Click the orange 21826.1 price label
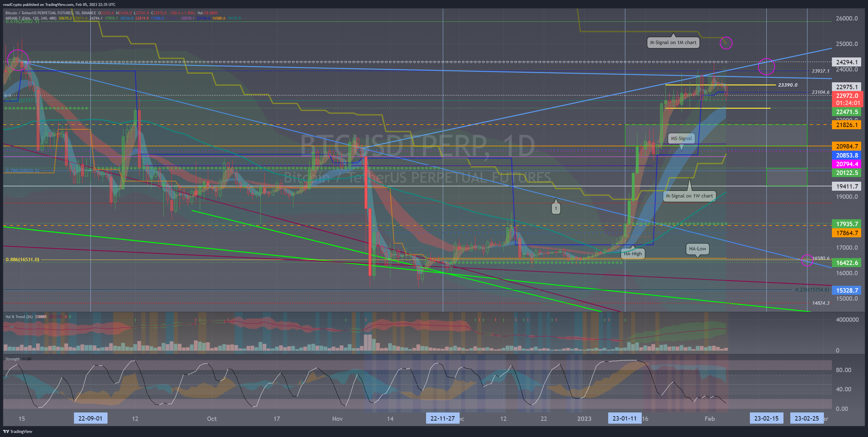This screenshot has height=437, width=868. point(847,125)
